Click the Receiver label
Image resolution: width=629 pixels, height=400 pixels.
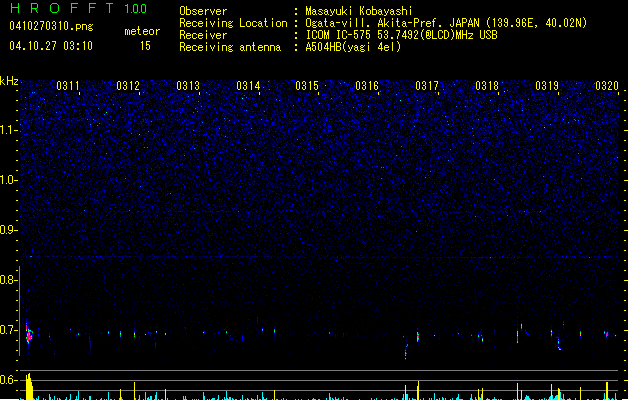[203, 35]
